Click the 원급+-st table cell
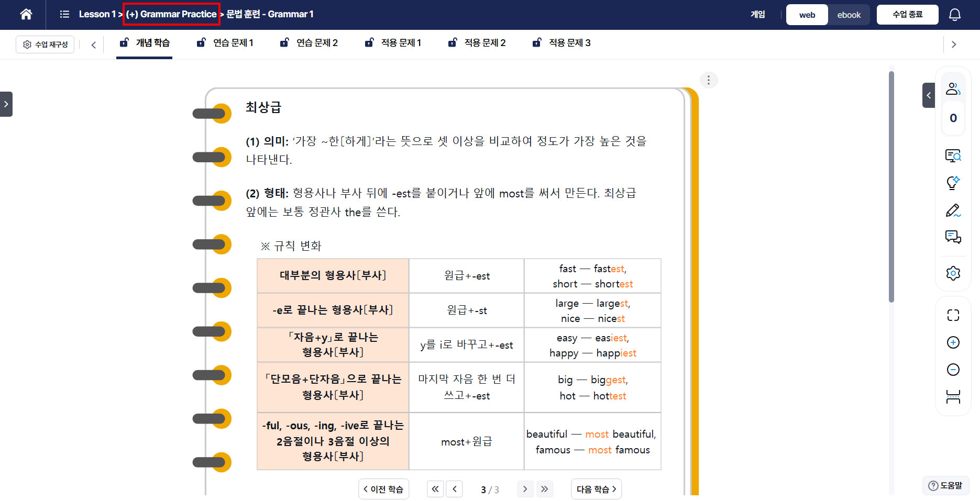 point(467,310)
